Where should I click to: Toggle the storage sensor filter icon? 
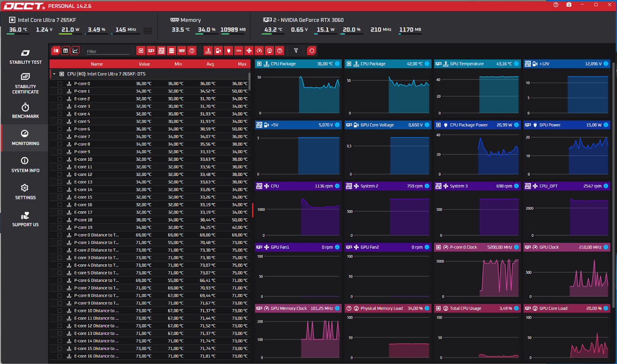point(172,50)
